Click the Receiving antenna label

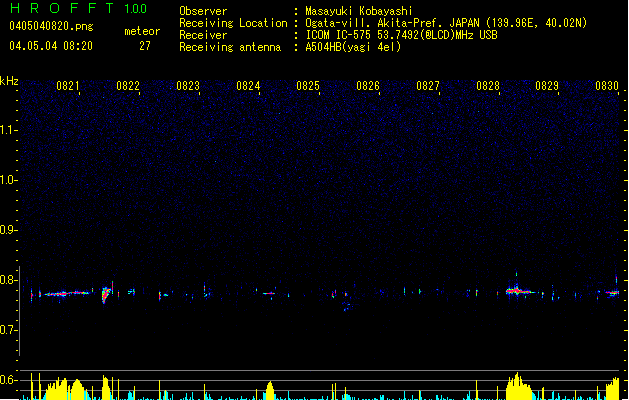pyautogui.click(x=230, y=47)
